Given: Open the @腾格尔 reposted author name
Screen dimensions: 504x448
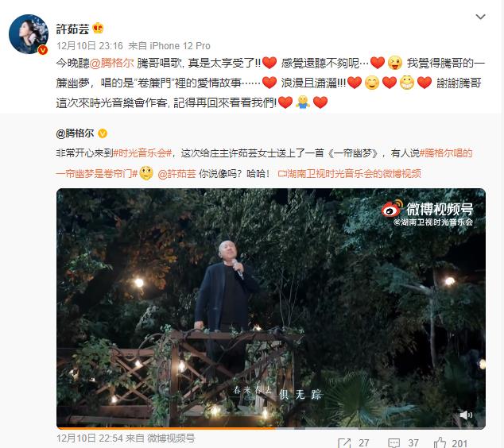Looking at the screenshot, I should (x=75, y=133).
